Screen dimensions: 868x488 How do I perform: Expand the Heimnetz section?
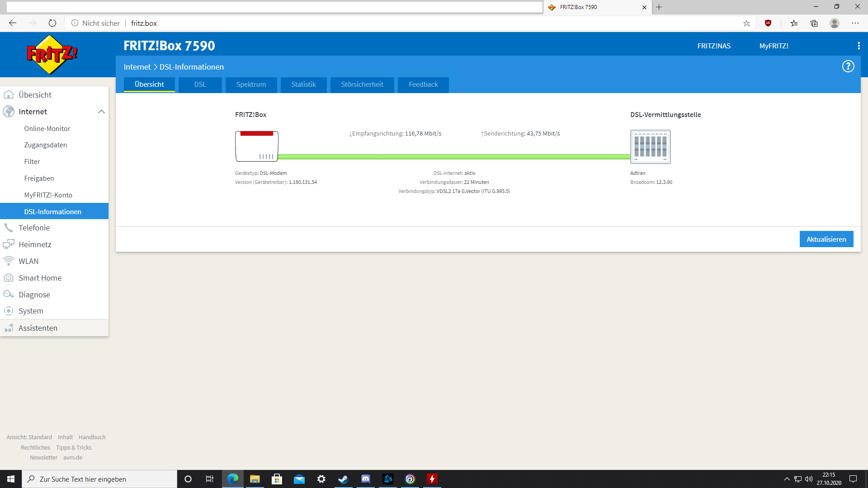point(35,244)
